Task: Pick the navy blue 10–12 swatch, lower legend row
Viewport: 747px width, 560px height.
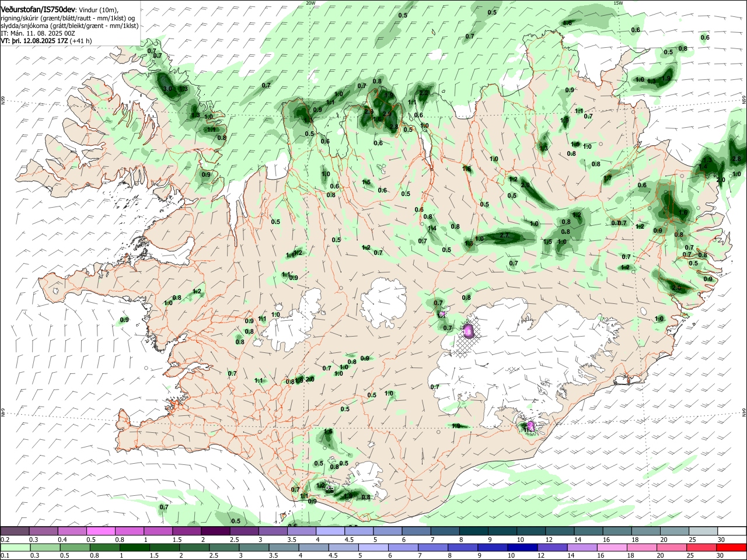Action: coord(523,548)
